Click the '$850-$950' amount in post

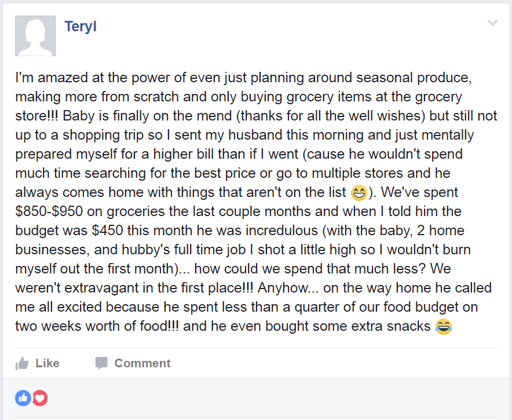(53, 211)
